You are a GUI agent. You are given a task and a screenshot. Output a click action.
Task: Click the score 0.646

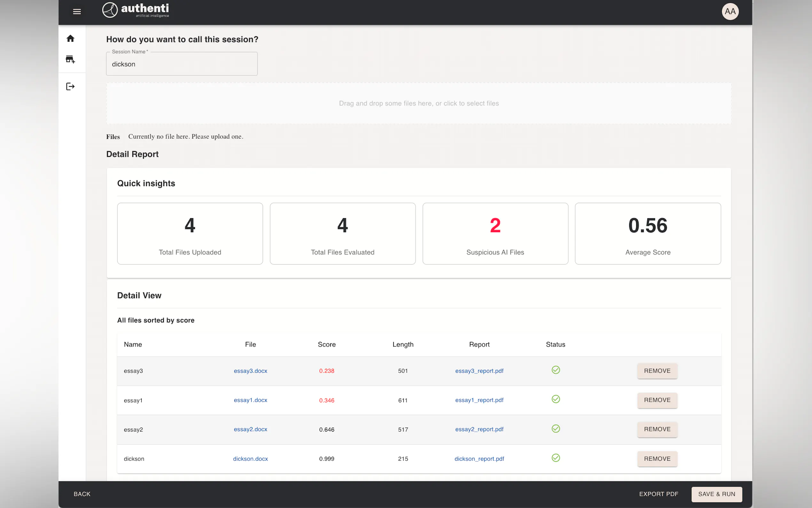[x=327, y=429]
